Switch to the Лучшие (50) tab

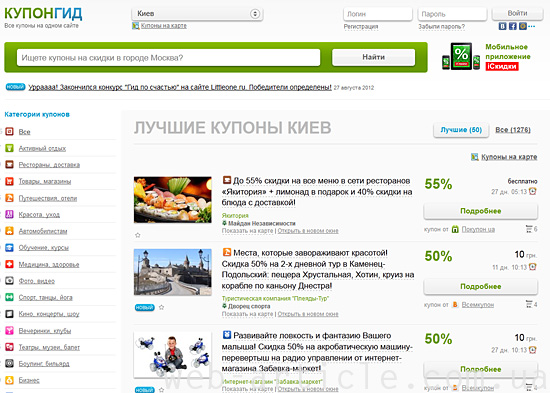[x=461, y=130]
